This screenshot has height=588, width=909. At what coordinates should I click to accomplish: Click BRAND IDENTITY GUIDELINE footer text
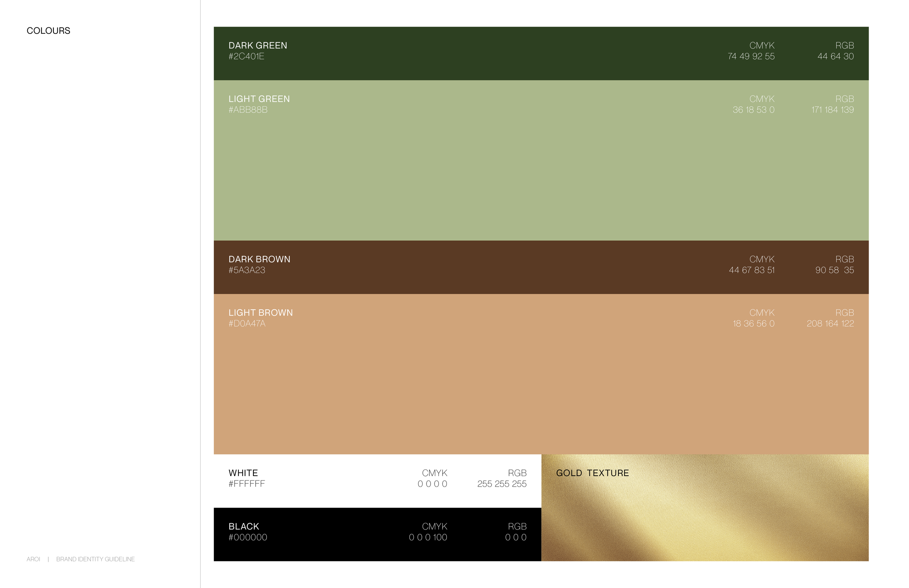[96, 559]
